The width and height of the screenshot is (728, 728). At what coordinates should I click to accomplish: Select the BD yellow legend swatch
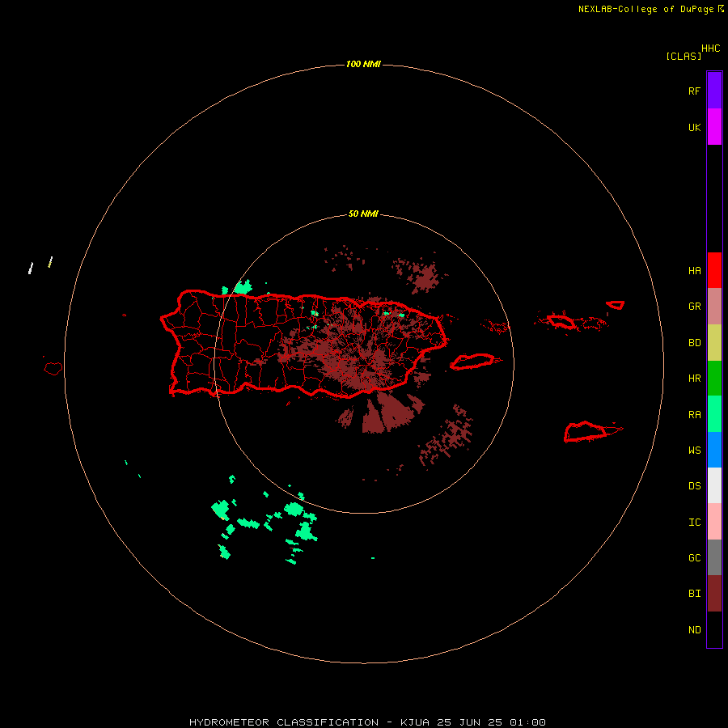(x=714, y=343)
